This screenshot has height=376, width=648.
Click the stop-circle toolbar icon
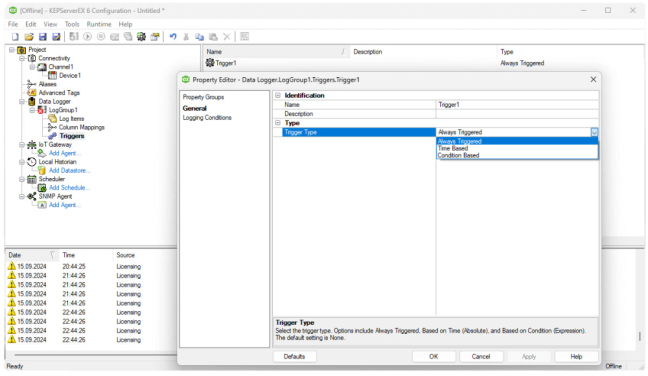[101, 37]
